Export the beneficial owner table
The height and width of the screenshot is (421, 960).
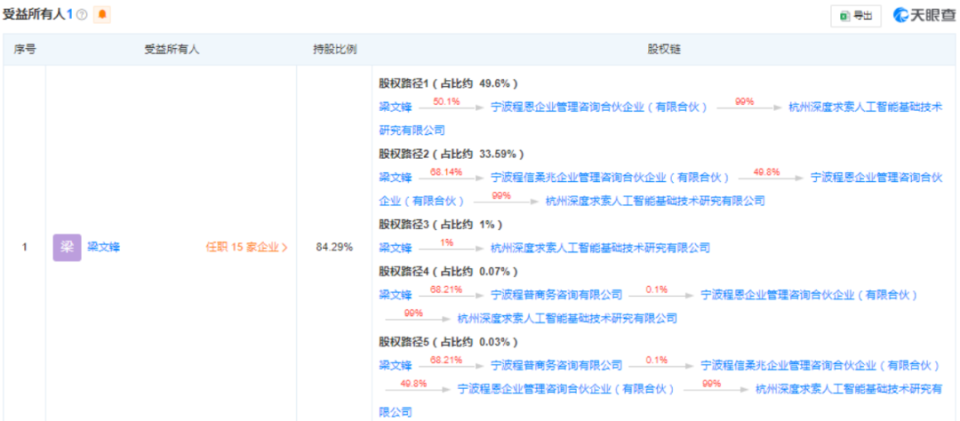(856, 16)
